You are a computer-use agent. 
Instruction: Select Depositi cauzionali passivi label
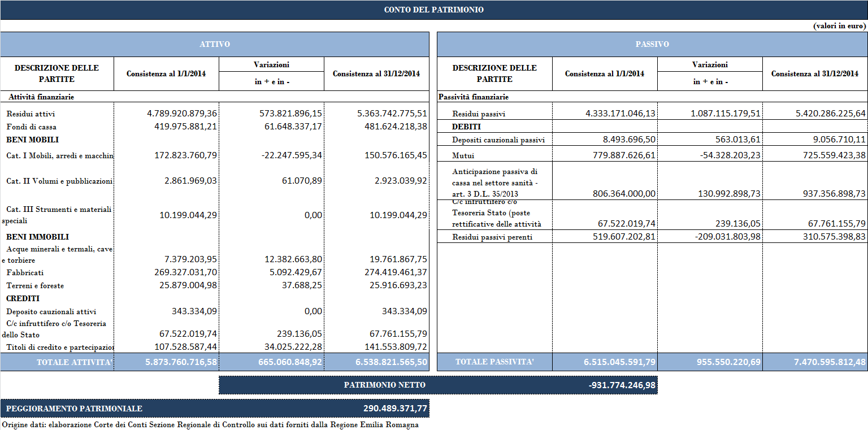tap(499, 140)
